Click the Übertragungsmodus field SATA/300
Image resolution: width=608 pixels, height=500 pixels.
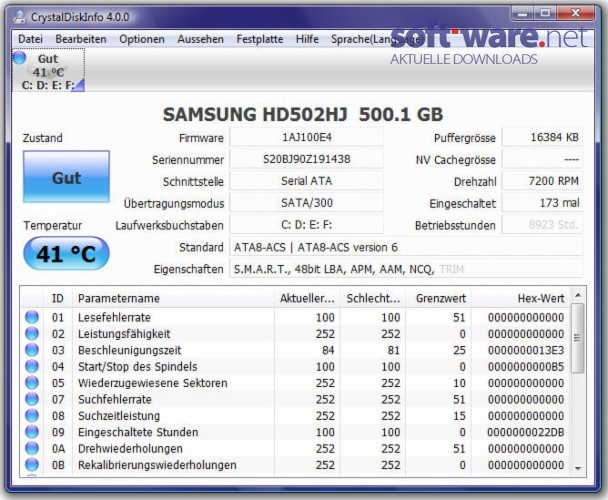(x=306, y=203)
